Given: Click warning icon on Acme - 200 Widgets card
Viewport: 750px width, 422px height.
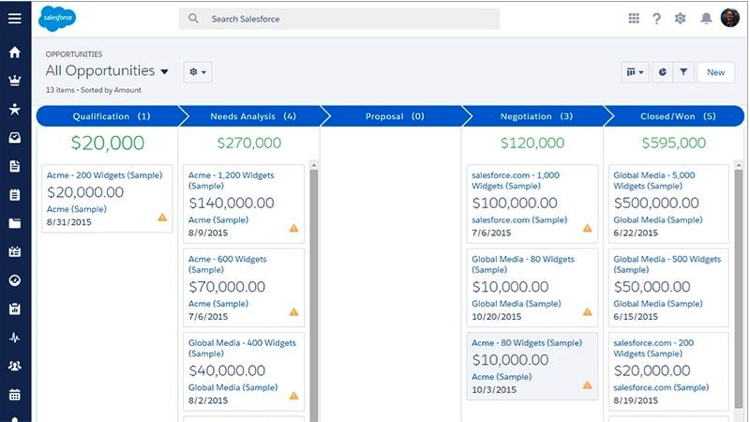Looking at the screenshot, I should pos(162,217).
